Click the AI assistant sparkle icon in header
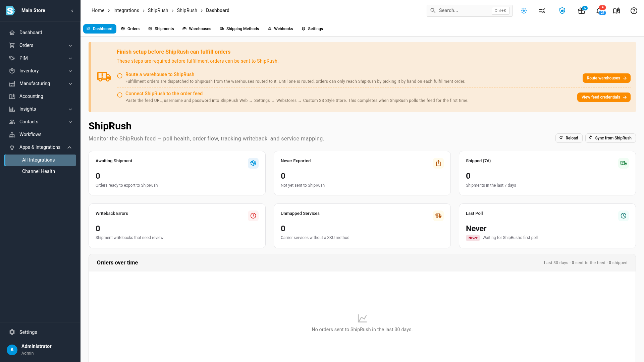The width and height of the screenshot is (644, 362). (x=524, y=11)
